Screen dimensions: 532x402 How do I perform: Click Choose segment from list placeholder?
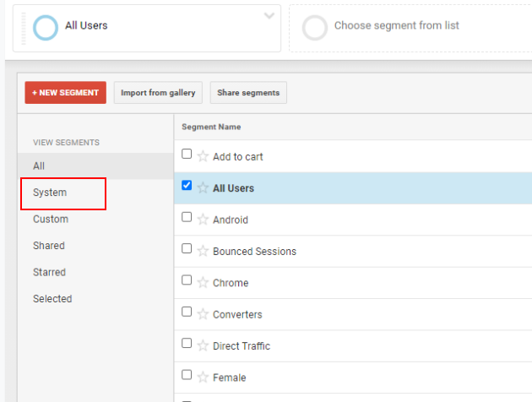[397, 25]
